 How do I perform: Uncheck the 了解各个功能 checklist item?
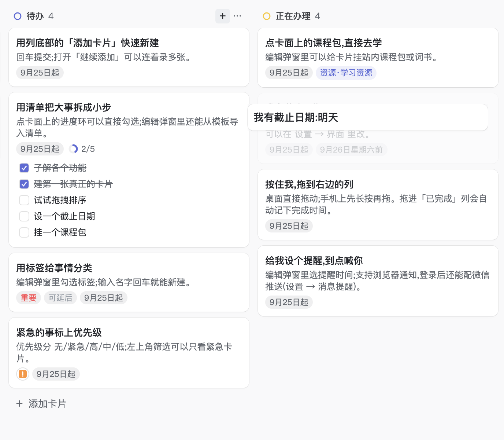[24, 168]
